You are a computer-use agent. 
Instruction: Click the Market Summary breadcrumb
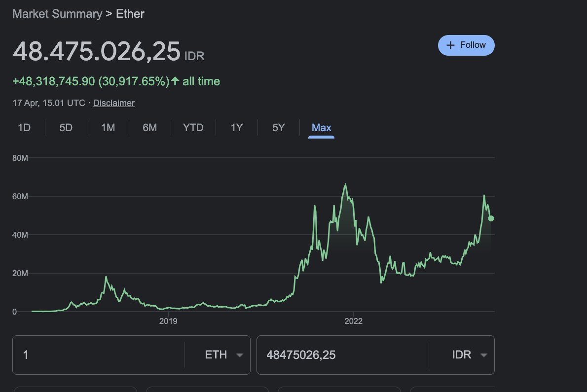[x=57, y=13]
